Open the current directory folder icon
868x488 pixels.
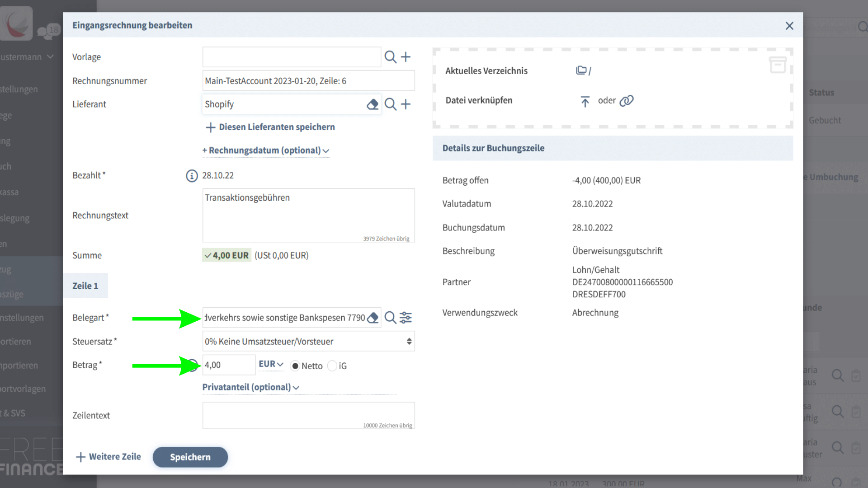click(x=581, y=70)
